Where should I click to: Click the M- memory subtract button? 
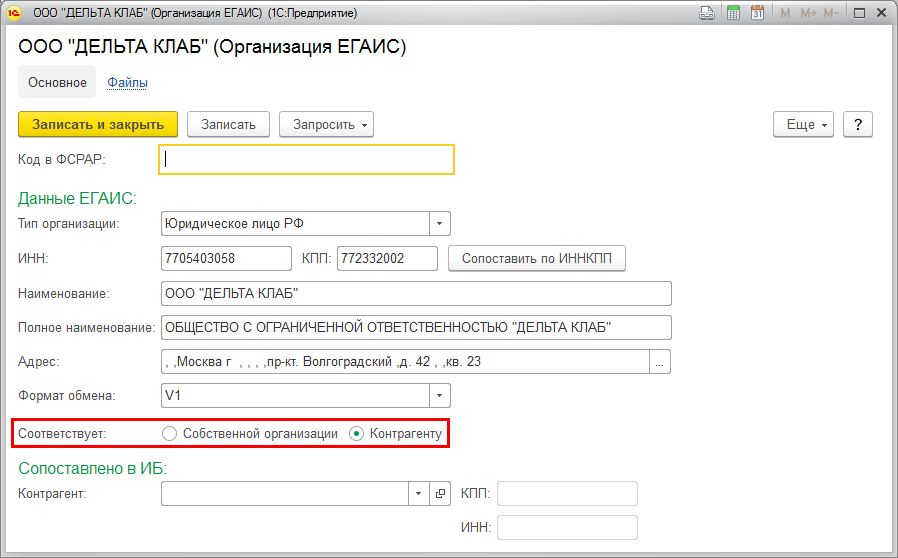point(831,13)
